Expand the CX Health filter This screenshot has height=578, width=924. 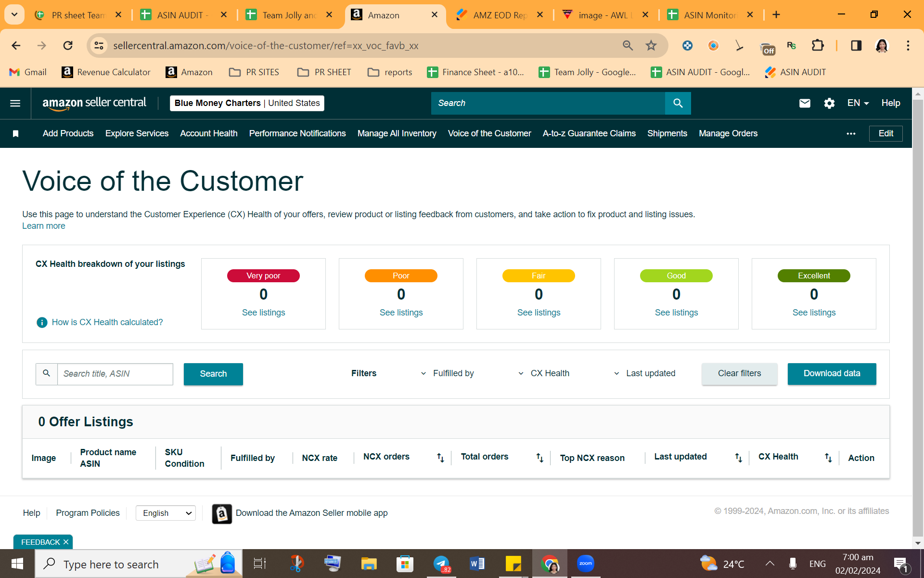coord(544,373)
